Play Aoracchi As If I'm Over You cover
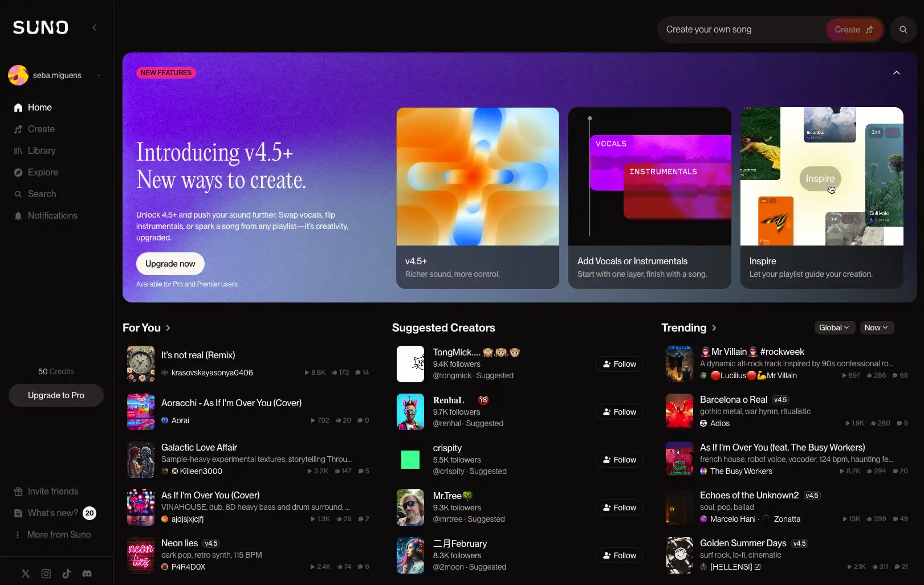Image resolution: width=924 pixels, height=585 pixels. click(x=141, y=412)
